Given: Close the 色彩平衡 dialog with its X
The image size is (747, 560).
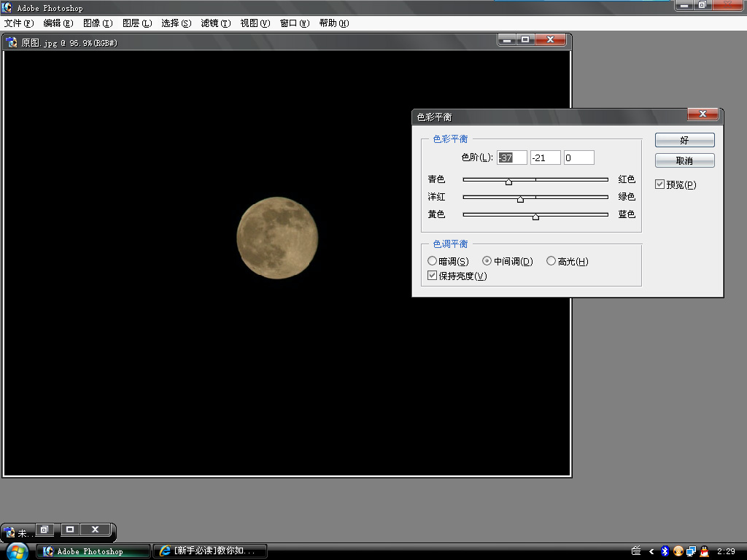Looking at the screenshot, I should pyautogui.click(x=703, y=114).
